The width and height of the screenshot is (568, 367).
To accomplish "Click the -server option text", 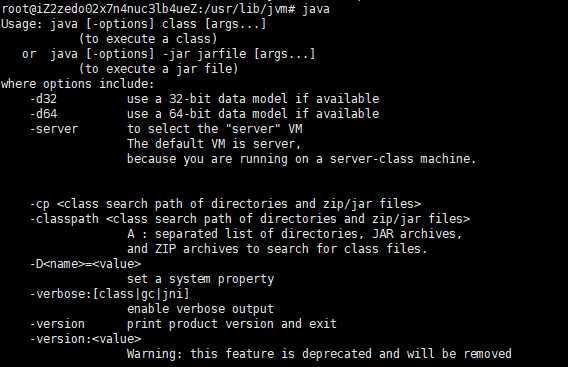I will pyautogui.click(x=54, y=129).
